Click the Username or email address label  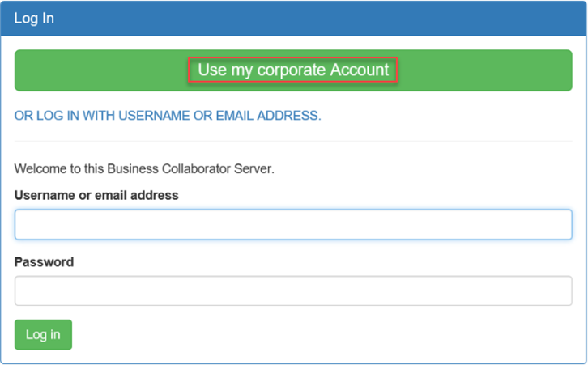click(x=96, y=195)
